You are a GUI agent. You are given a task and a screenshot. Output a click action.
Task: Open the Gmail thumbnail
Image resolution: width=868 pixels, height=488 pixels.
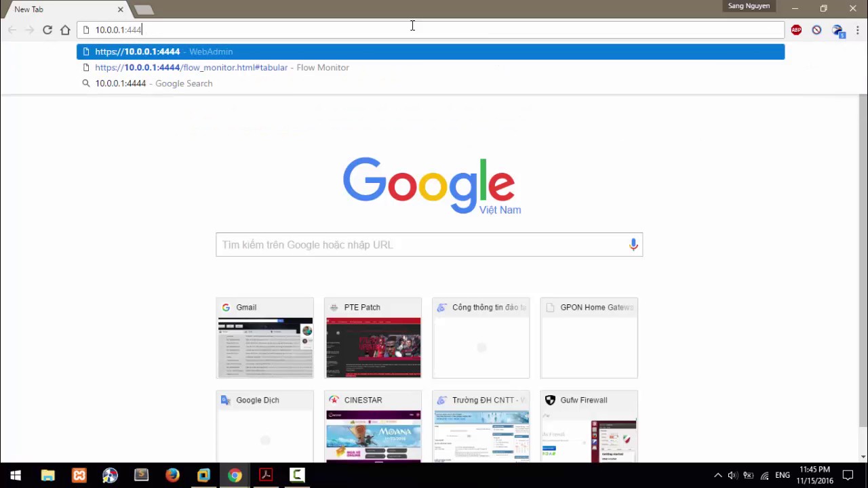click(264, 338)
